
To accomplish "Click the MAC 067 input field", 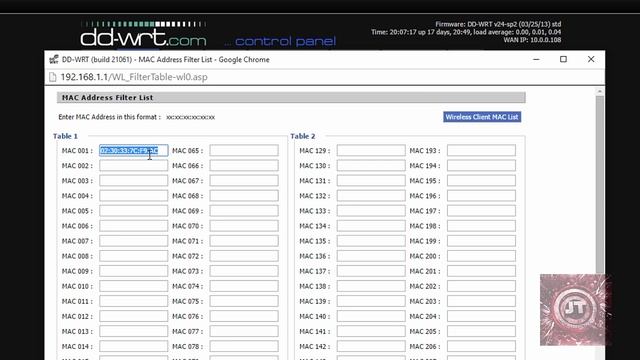I will click(244, 181).
